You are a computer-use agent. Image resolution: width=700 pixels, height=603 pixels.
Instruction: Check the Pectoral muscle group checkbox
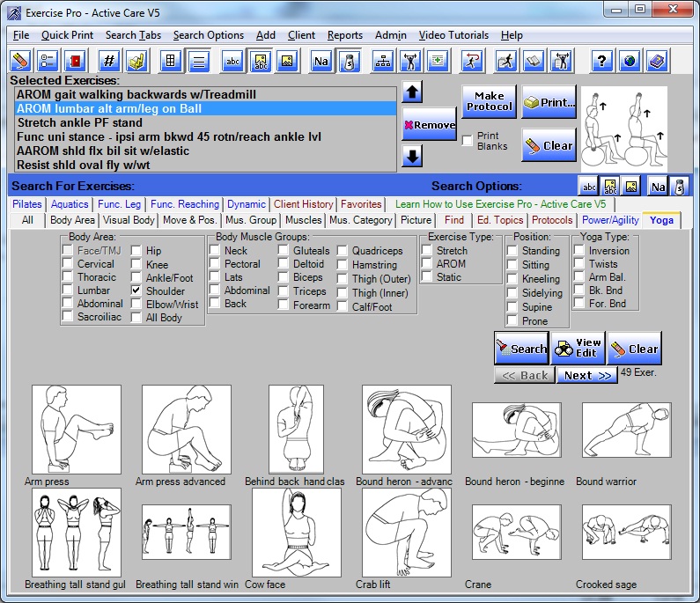pos(214,263)
